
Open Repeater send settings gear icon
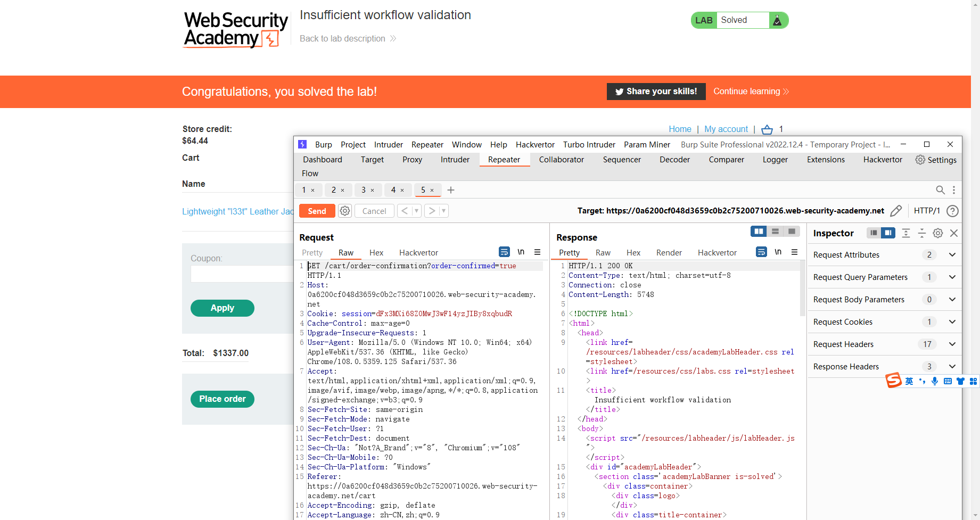[345, 211]
